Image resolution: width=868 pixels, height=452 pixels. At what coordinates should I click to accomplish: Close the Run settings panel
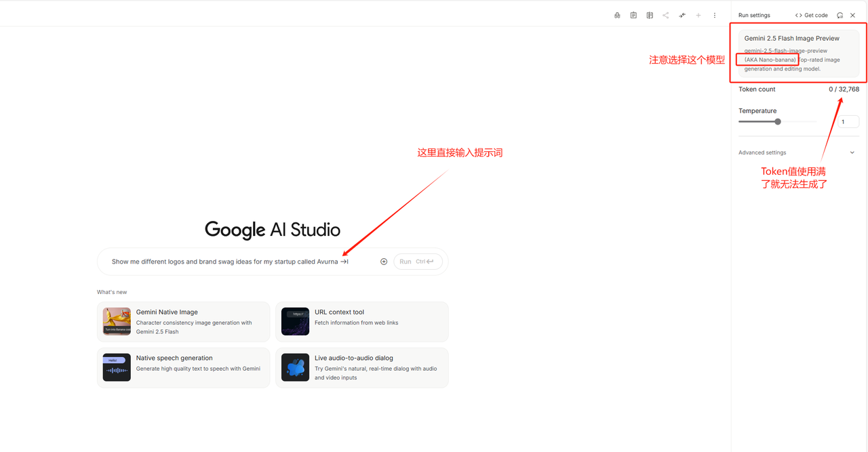tap(853, 15)
